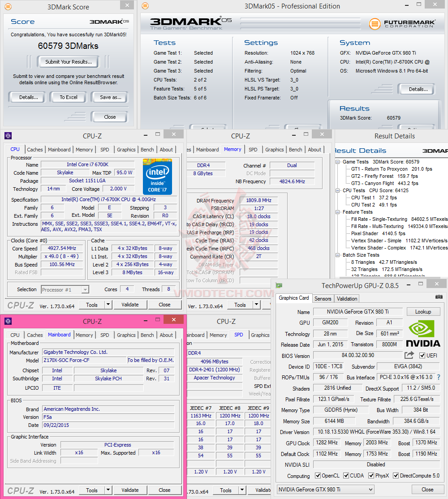Collapse the Batch Size Tests tree node

tap(338, 255)
